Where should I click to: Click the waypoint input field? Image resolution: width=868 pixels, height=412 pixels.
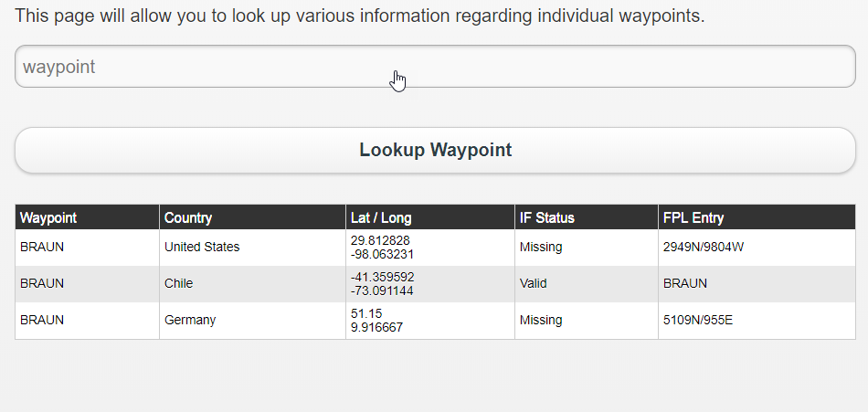(x=435, y=67)
